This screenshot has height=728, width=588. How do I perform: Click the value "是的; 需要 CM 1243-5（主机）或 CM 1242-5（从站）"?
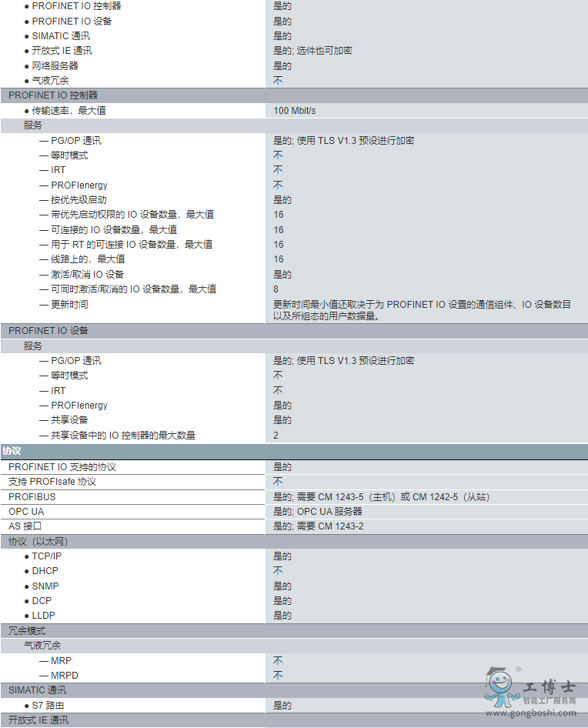[x=381, y=497]
